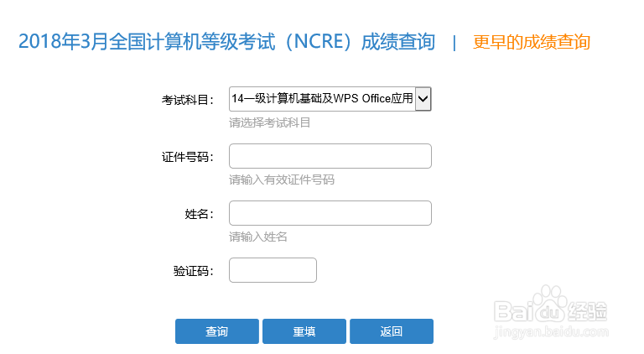Click the selected subject text 14一级计算机基础及WPS Office应用
The width and height of the screenshot is (644, 354).
(x=323, y=99)
